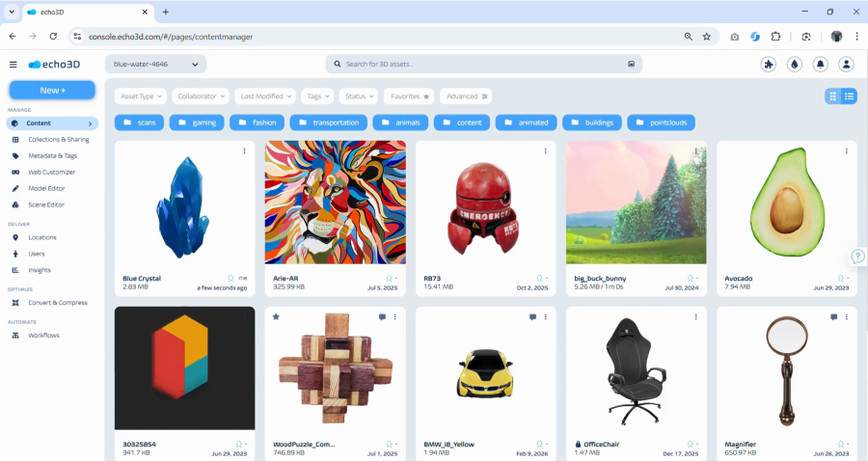Open the Last Modified filter dropdown
Image resolution: width=868 pixels, height=461 pixels.
[265, 96]
